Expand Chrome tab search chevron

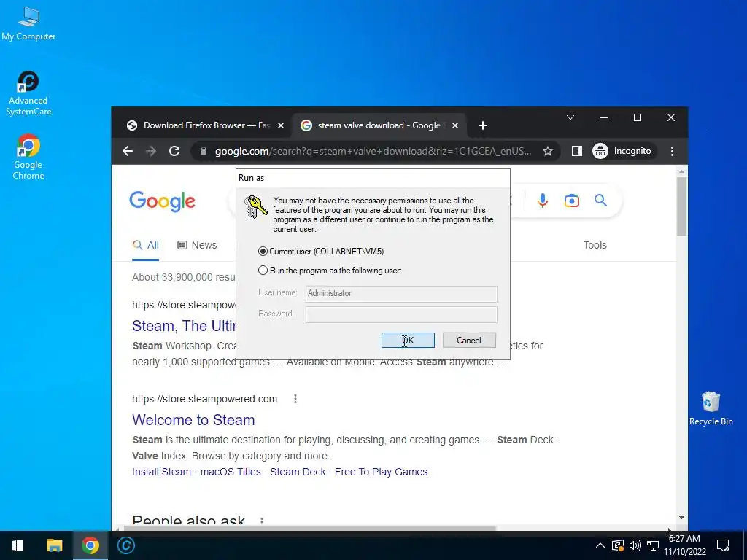pos(570,117)
